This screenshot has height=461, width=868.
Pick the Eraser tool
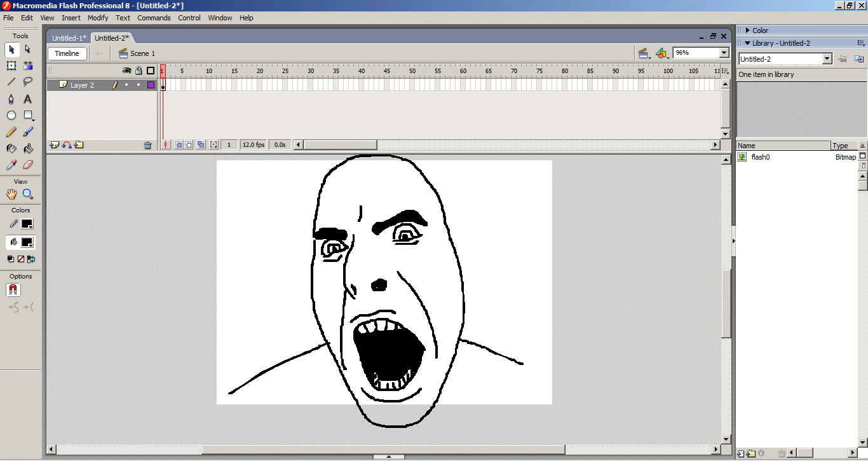coord(28,165)
